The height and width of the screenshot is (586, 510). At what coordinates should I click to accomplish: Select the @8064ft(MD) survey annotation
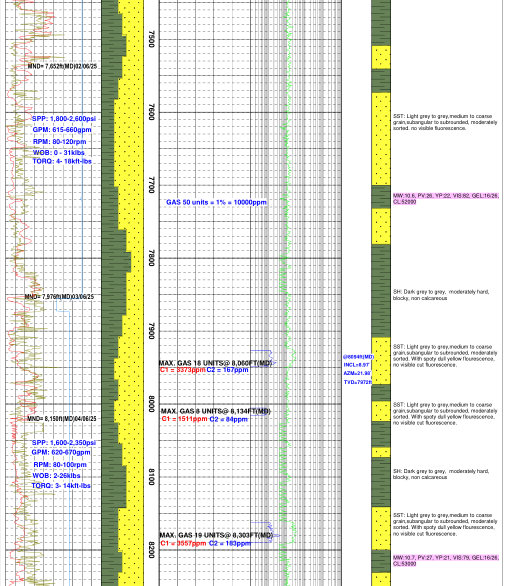[x=358, y=357]
